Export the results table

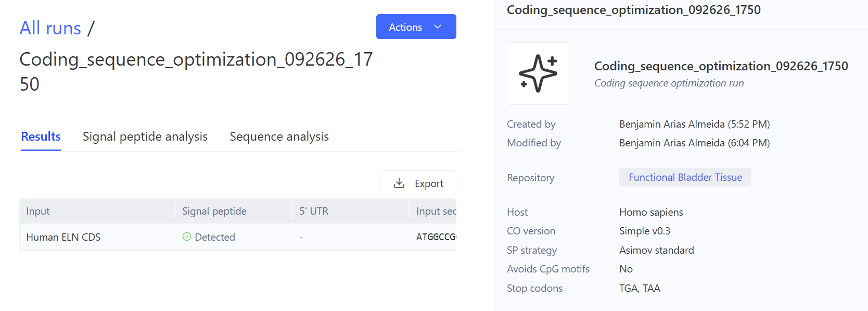tap(418, 183)
